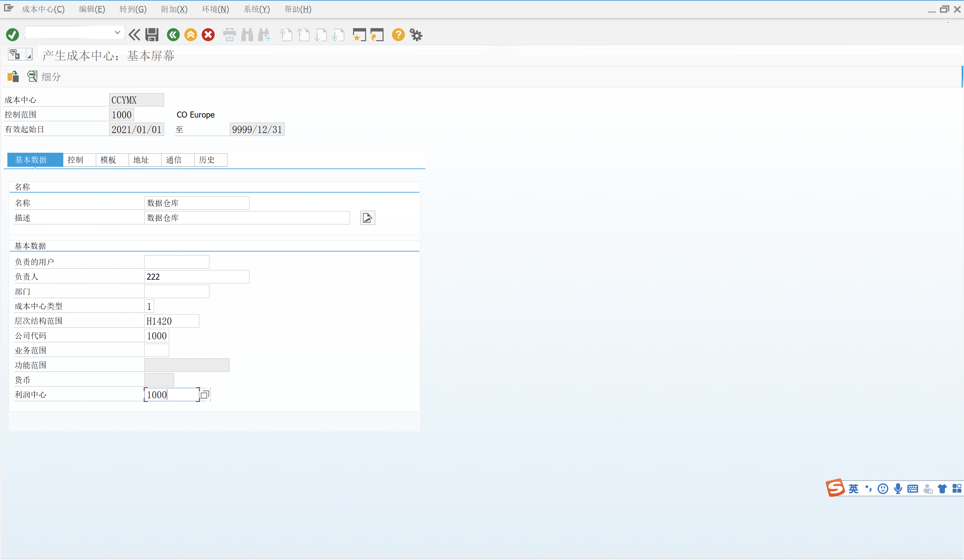
Task: Open the command field dropdown arrow
Action: point(118,33)
